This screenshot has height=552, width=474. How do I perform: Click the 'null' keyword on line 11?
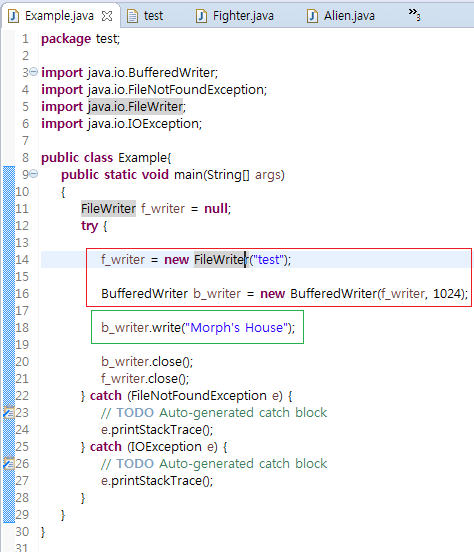click(216, 208)
